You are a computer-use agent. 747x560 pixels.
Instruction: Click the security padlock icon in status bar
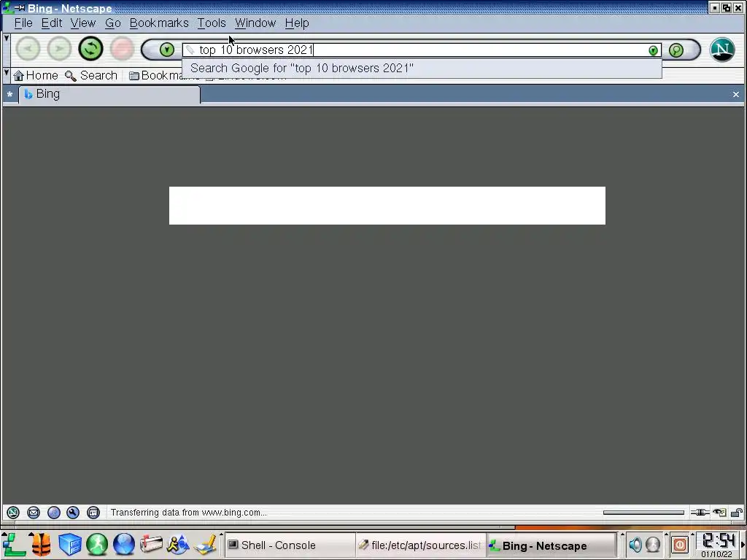(737, 513)
